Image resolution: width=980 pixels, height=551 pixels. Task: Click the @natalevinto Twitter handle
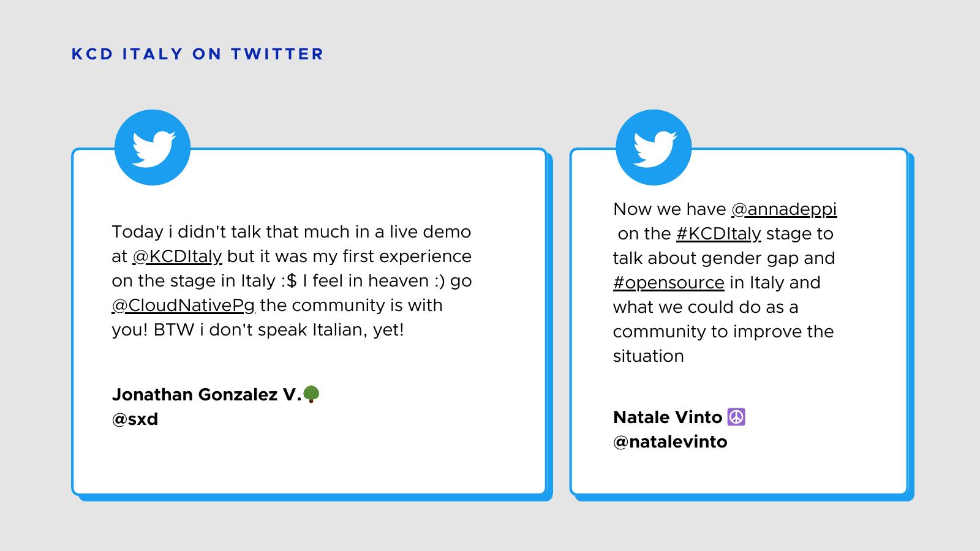click(x=670, y=442)
